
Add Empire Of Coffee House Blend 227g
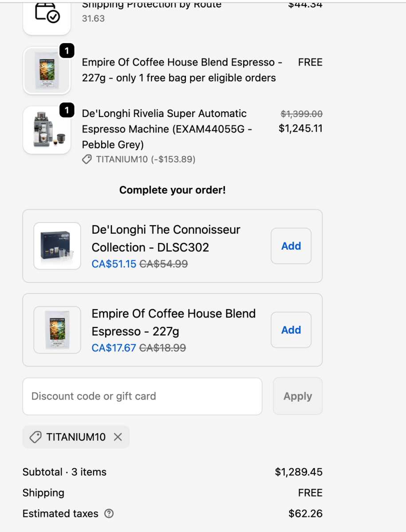pyautogui.click(x=291, y=330)
